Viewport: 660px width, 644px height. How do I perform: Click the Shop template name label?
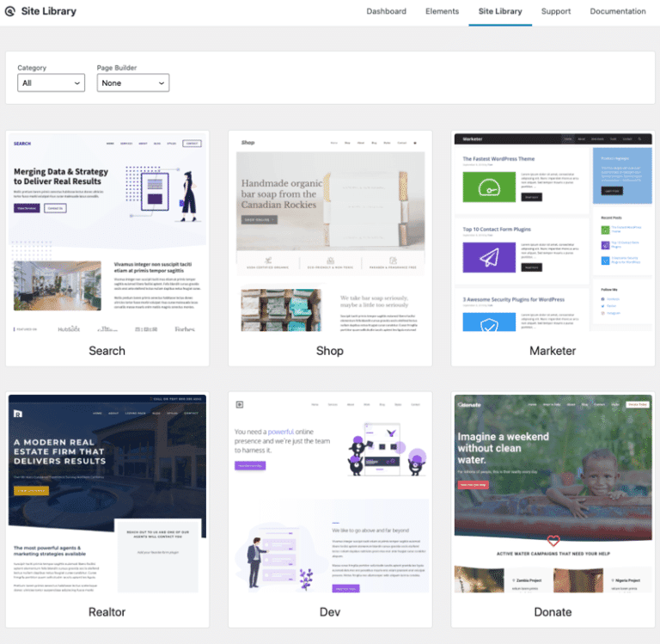(x=330, y=351)
